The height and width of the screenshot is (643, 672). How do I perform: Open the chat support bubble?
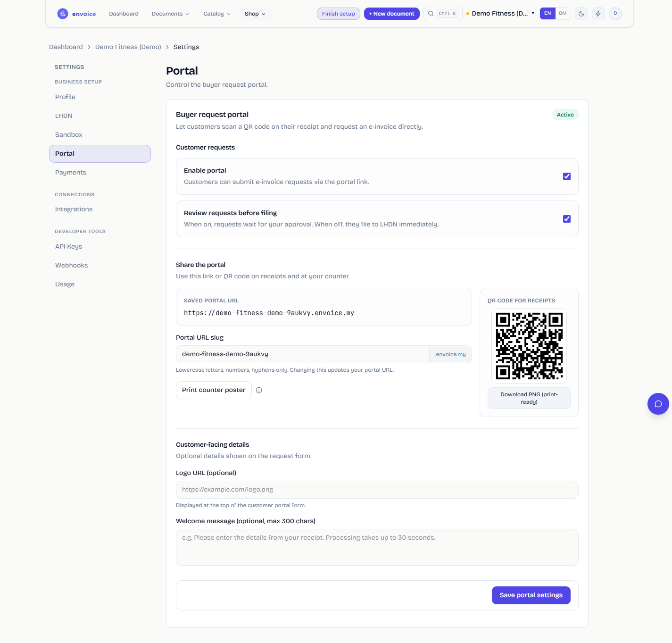pos(658,404)
